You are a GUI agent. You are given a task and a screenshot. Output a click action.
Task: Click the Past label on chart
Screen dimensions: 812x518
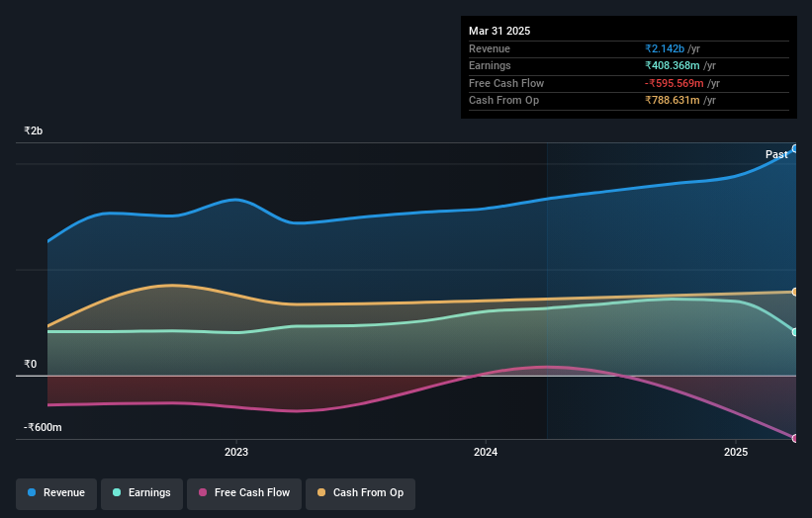pyautogui.click(x=776, y=154)
